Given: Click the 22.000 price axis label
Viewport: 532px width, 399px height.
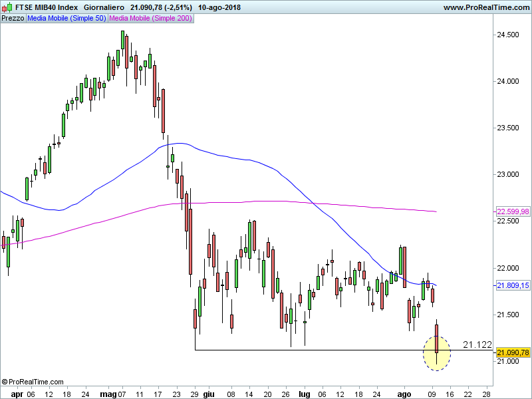Looking at the screenshot, I should pos(508,268).
